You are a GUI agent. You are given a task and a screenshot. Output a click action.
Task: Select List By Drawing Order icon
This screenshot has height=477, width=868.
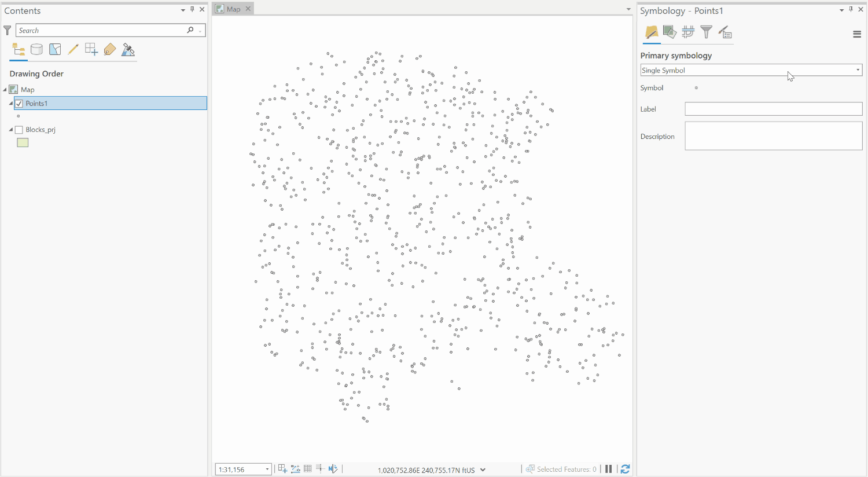(19, 50)
